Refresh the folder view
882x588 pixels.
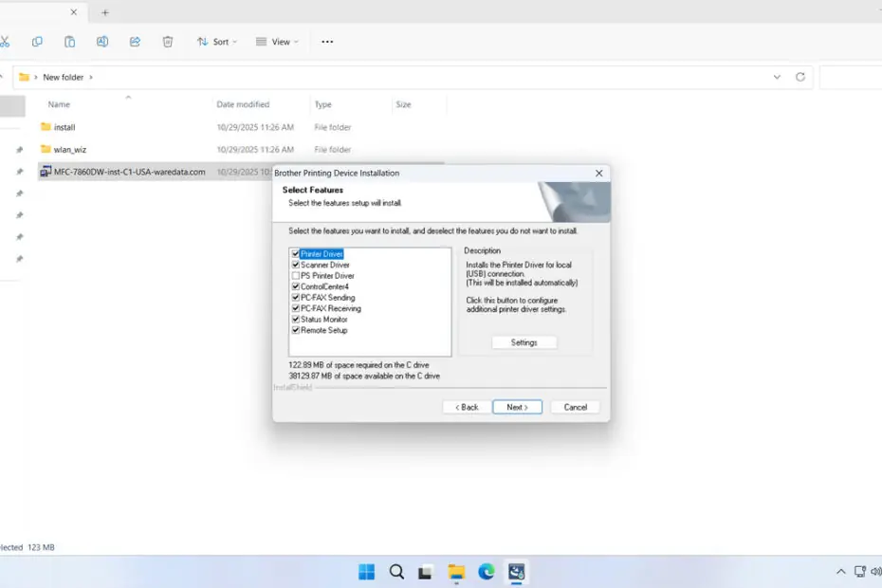pyautogui.click(x=798, y=77)
